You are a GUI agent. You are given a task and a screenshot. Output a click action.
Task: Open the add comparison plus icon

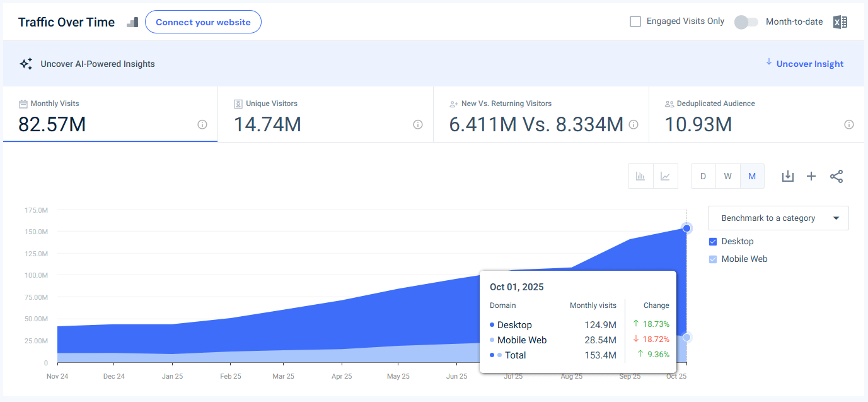click(x=811, y=176)
